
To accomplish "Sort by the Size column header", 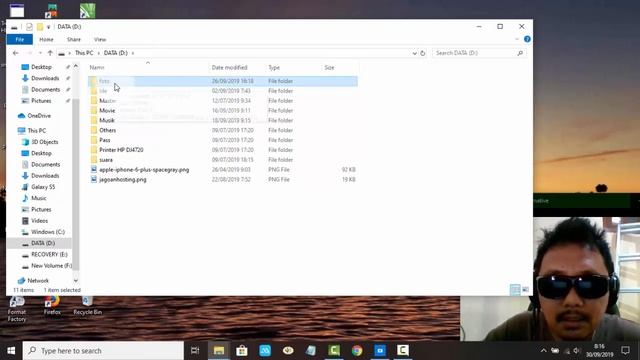I will tap(329, 67).
